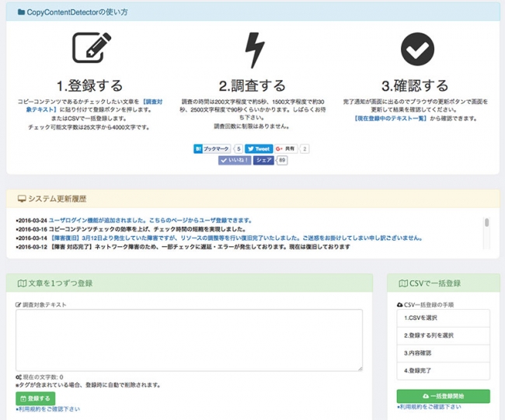Screen dimensions: 505x420
Task: Open the 2016-03-24 ユーザログイン機能 update link
Action: click(150, 220)
